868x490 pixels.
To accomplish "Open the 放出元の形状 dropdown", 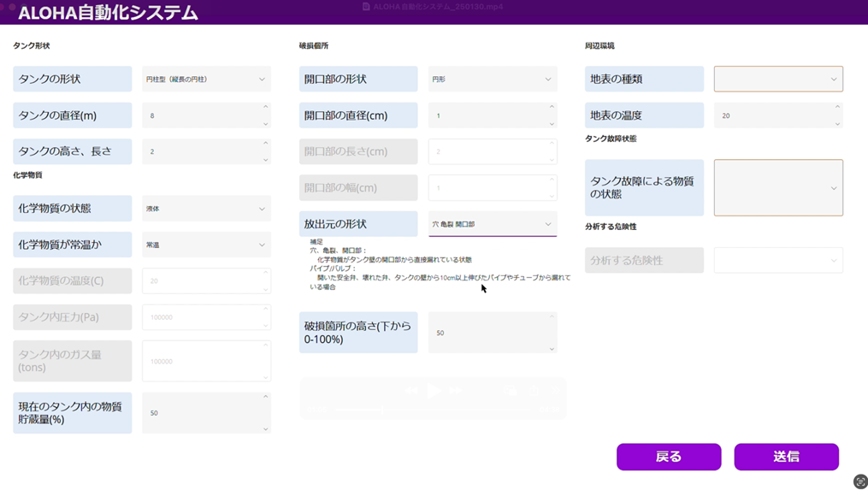I will pos(492,224).
